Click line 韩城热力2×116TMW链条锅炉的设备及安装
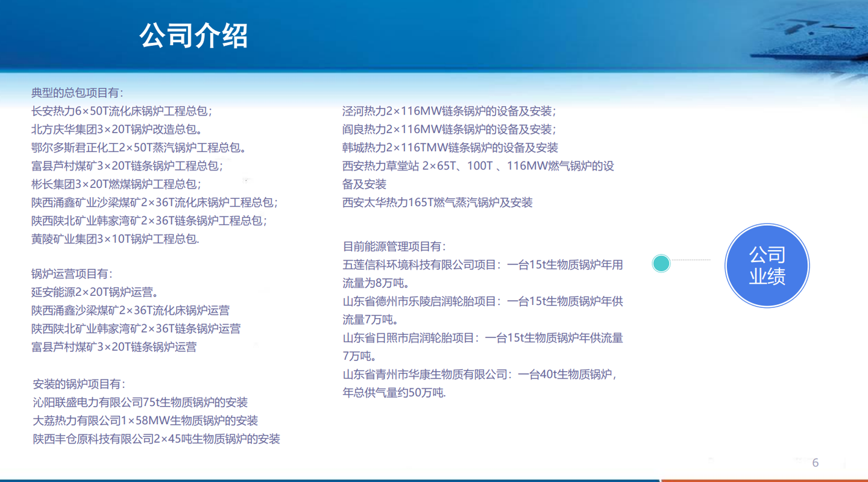 point(450,148)
